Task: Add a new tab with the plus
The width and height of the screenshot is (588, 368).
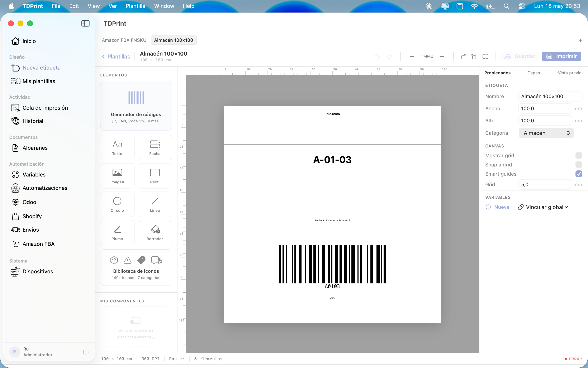Action: coord(580,40)
